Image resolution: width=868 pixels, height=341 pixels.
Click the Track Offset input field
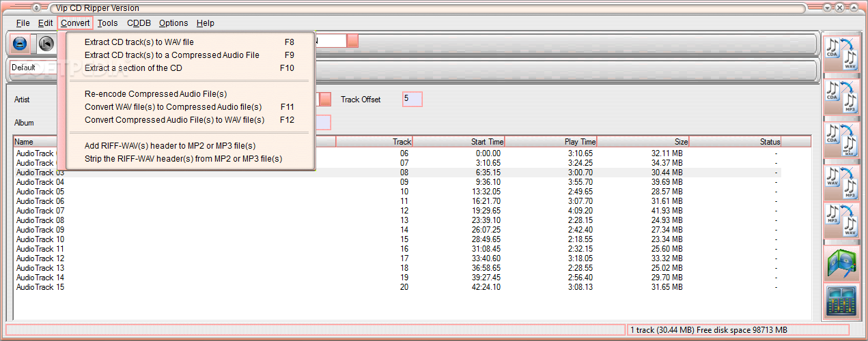[x=412, y=99]
